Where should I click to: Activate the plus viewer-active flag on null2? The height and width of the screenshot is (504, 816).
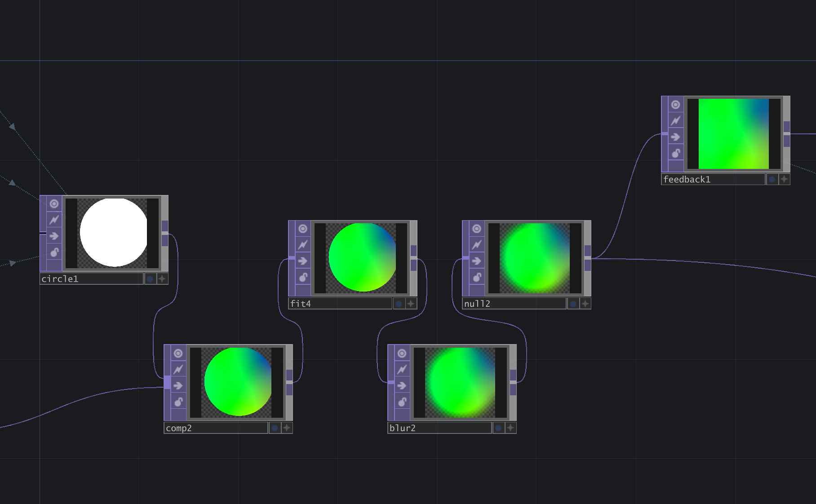pyautogui.click(x=585, y=304)
